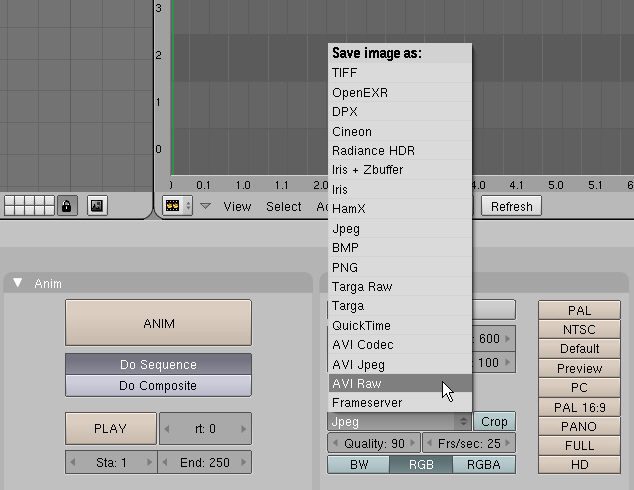Viewport: 634px width, 490px height.
Task: Choose HamX format
Action: click(x=400, y=209)
